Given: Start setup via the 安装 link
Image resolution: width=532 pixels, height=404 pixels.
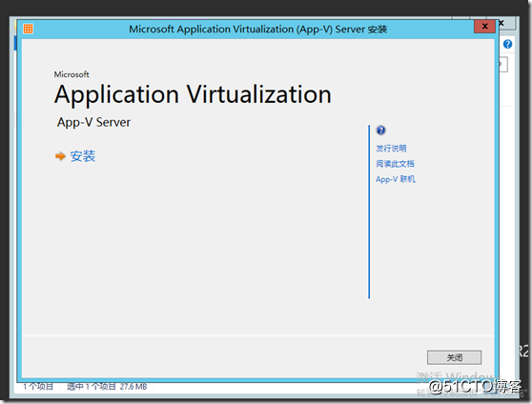Looking at the screenshot, I should [83, 156].
